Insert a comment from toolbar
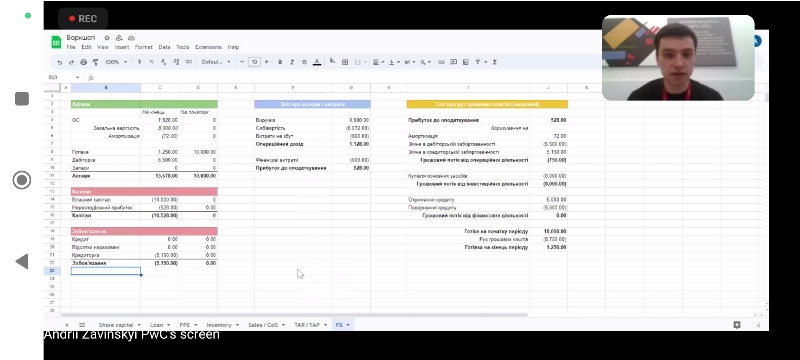The height and width of the screenshot is (360, 800). click(454, 62)
